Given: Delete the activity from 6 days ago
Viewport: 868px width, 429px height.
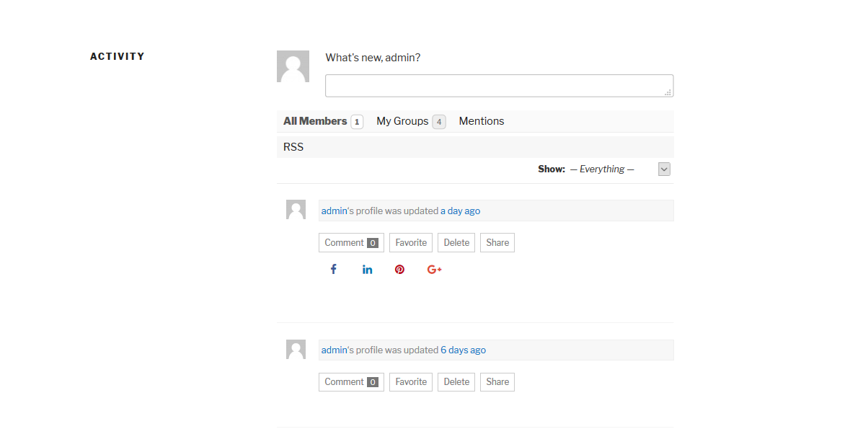Looking at the screenshot, I should 456,382.
